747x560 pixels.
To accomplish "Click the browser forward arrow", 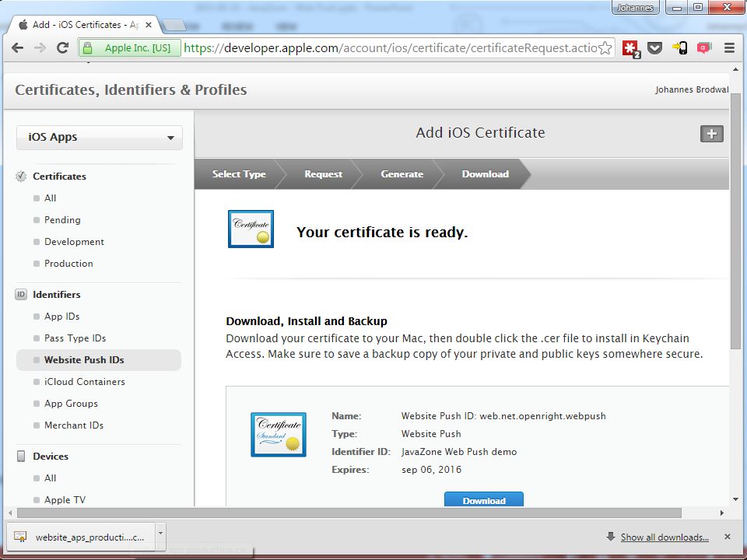I will tap(40, 47).
